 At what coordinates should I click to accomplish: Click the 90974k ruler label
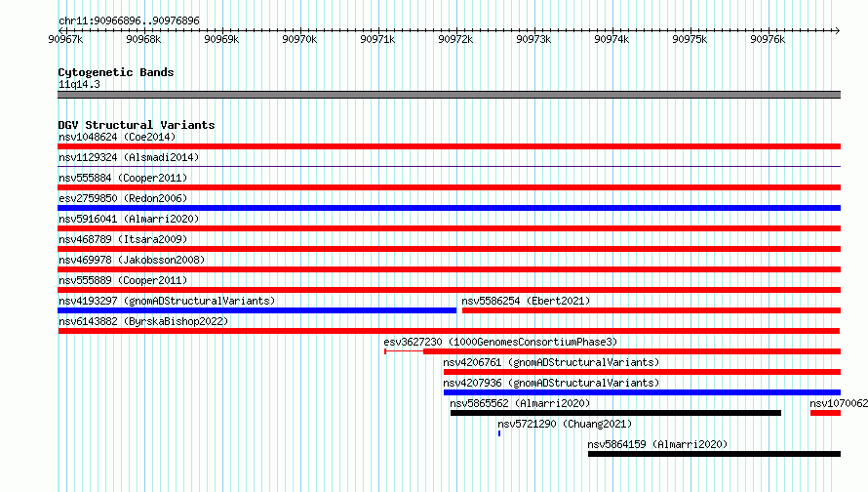[x=612, y=39]
